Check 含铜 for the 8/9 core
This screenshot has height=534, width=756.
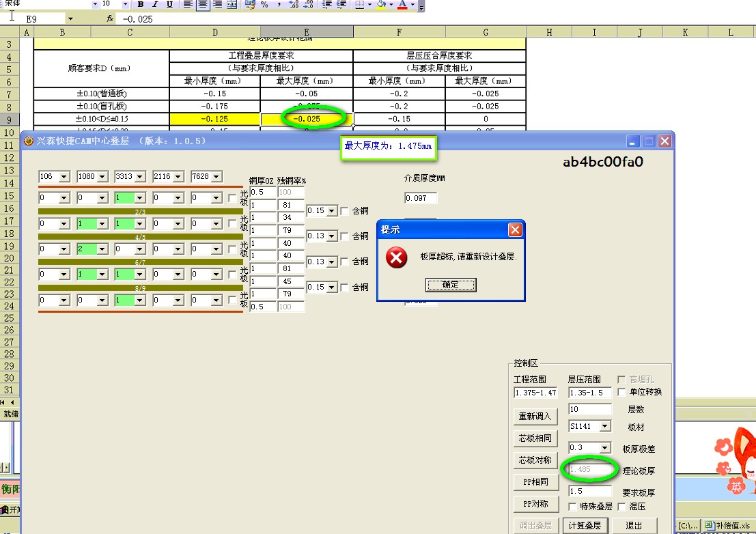[x=344, y=287]
